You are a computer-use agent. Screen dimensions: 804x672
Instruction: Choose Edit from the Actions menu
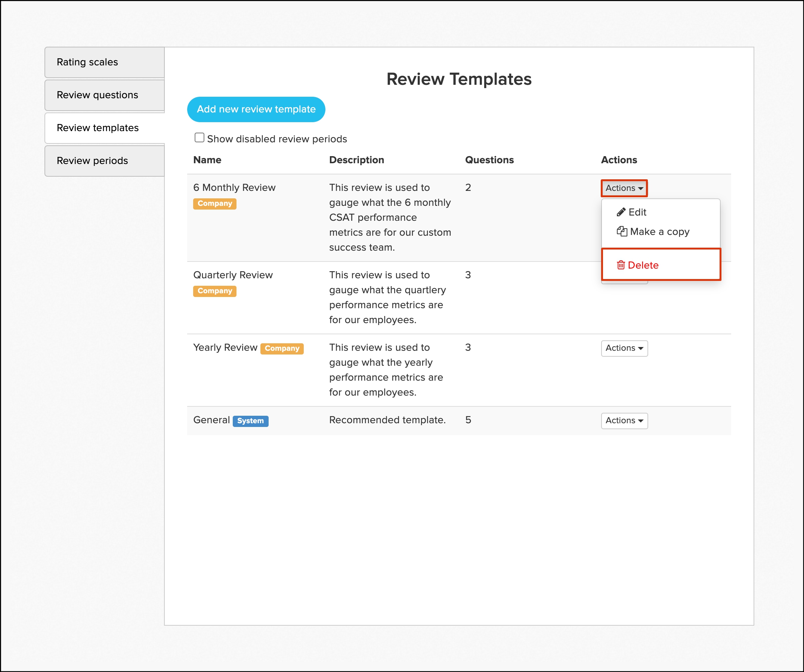click(x=637, y=212)
